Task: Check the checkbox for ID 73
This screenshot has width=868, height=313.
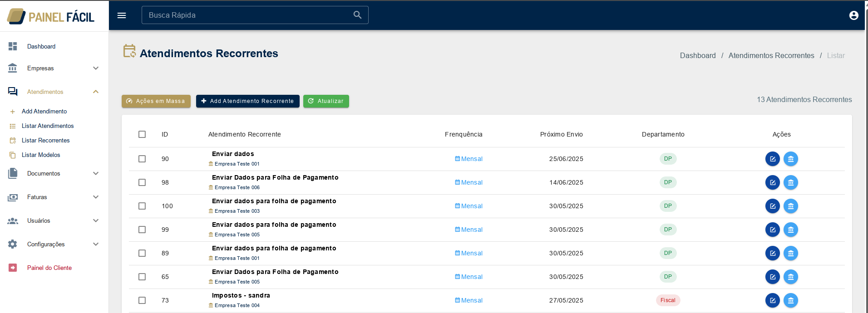Action: pos(142,300)
